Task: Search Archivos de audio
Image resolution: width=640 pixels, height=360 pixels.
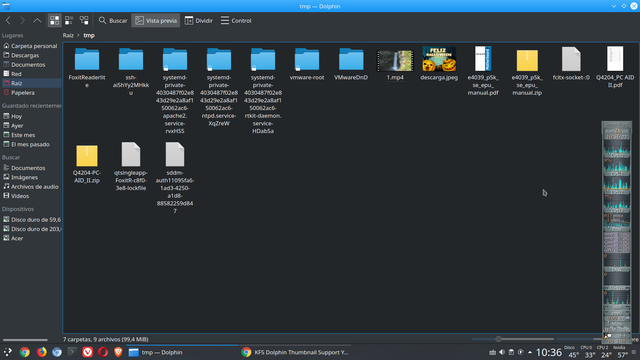Action: coord(31,187)
